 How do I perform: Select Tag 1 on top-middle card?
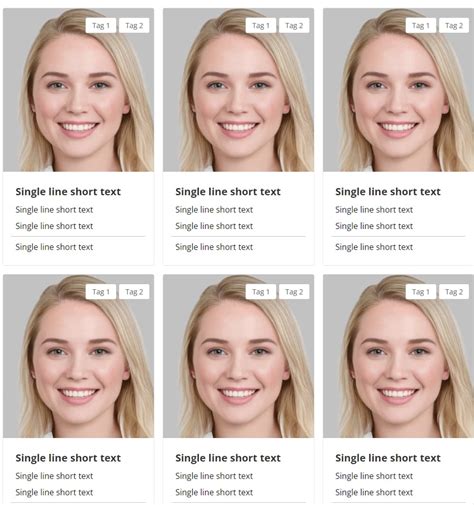click(x=261, y=26)
